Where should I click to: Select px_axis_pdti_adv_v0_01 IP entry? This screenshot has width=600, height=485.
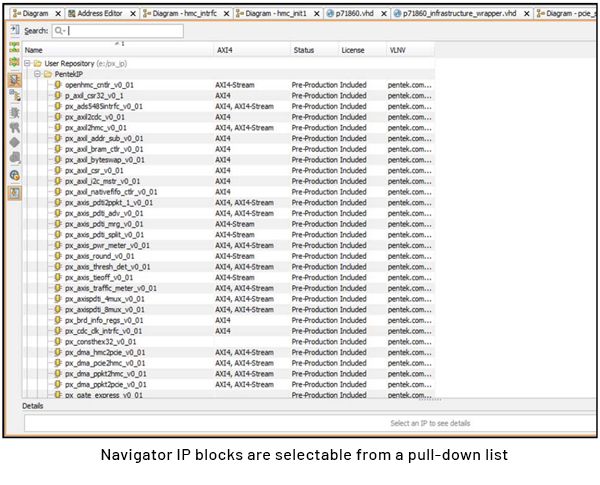(104, 213)
